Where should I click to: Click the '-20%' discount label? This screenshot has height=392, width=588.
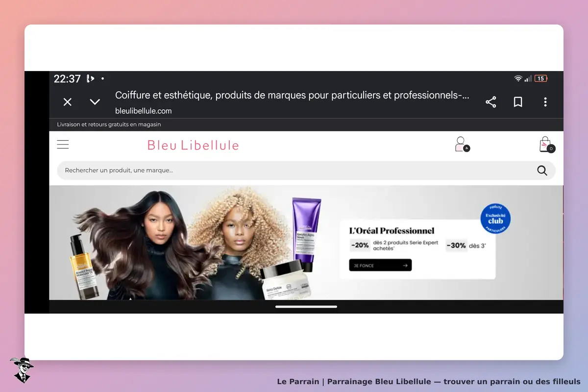click(x=360, y=245)
